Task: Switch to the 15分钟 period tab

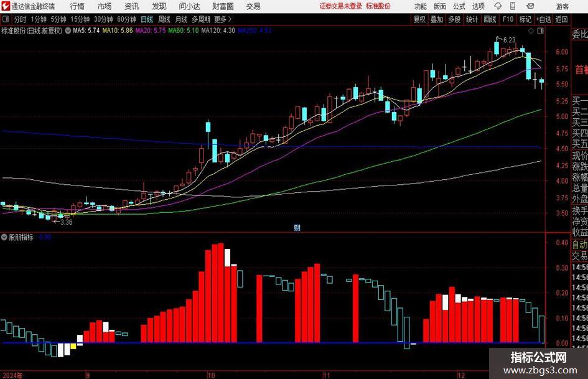Action: (x=80, y=19)
